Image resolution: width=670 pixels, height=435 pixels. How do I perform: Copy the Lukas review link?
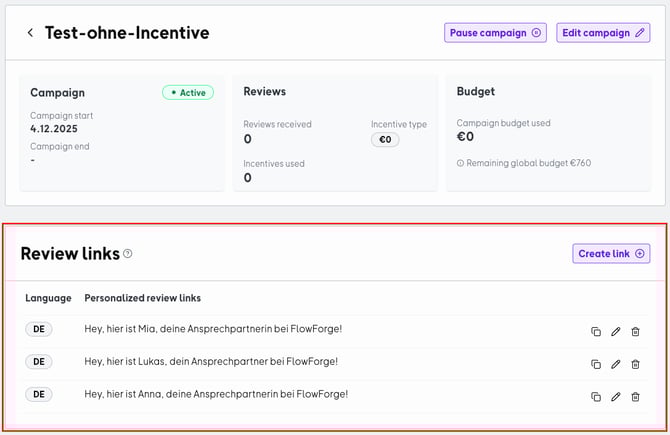pos(596,364)
